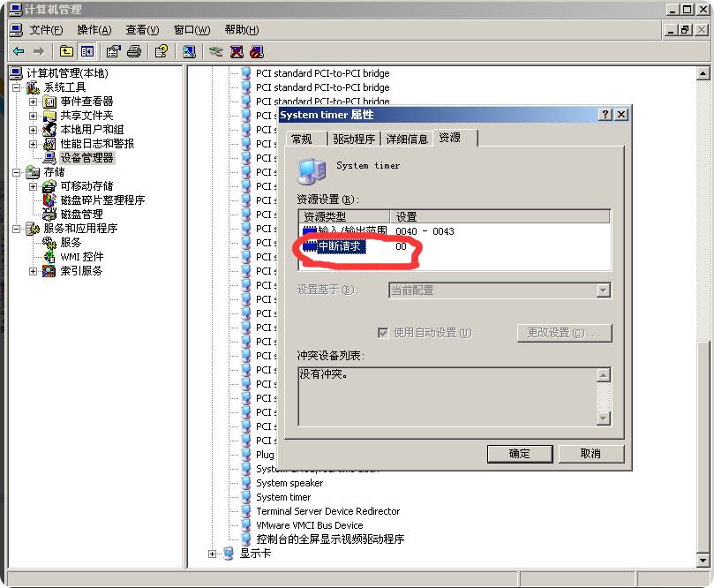Toggle the show/hide console tree icon
This screenshot has width=714, height=588.
[87, 51]
